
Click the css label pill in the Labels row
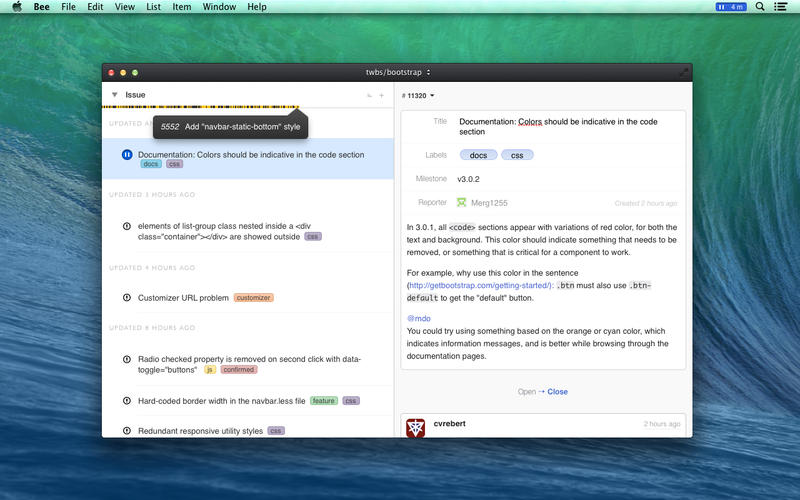coord(517,155)
